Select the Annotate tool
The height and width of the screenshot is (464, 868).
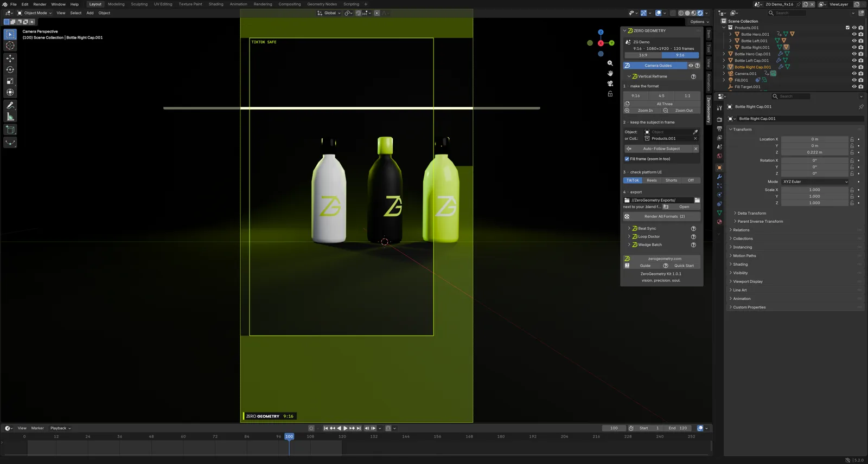coord(10,105)
